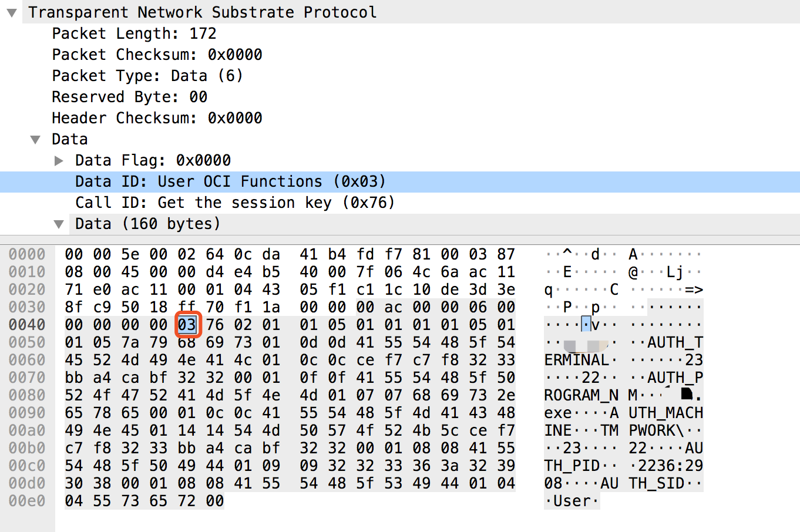800x532 pixels.
Task: Click byte 45 at start of offset 0060
Action: point(74,360)
